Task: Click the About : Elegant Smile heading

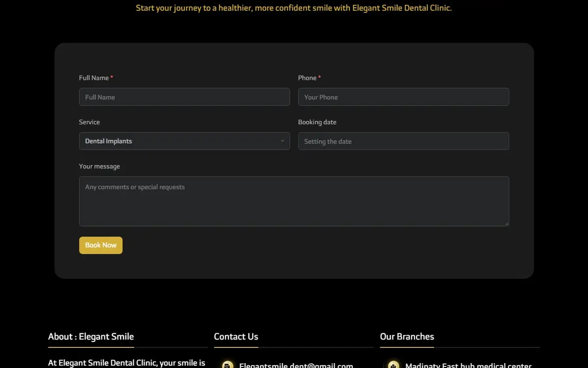Action: (91, 337)
